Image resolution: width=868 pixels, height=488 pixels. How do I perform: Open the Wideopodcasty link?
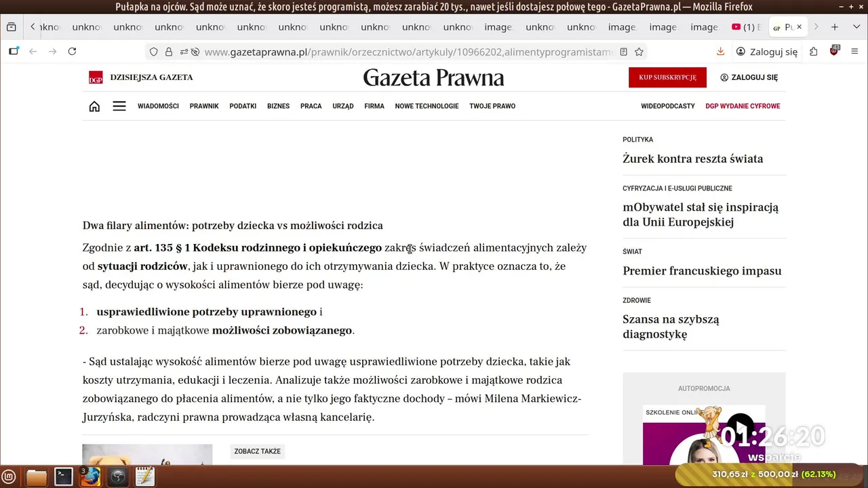coord(668,106)
